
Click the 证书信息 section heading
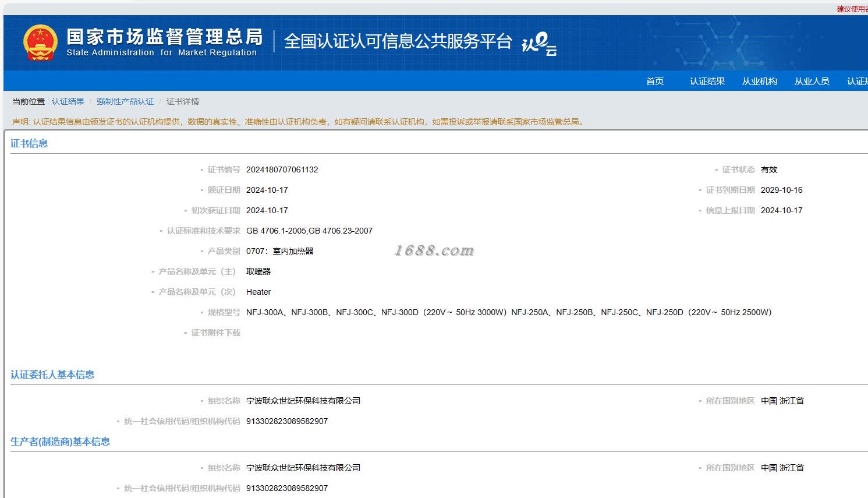[x=29, y=143]
